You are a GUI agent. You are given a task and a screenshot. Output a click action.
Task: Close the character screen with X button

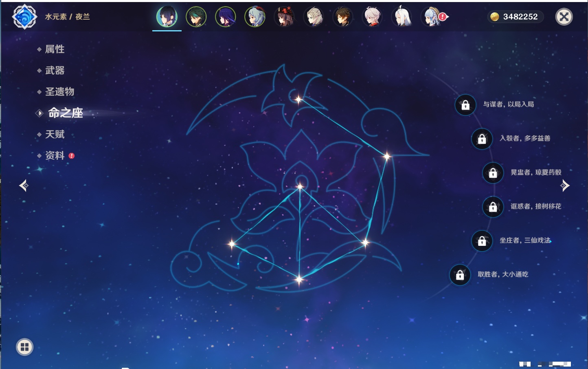point(564,17)
